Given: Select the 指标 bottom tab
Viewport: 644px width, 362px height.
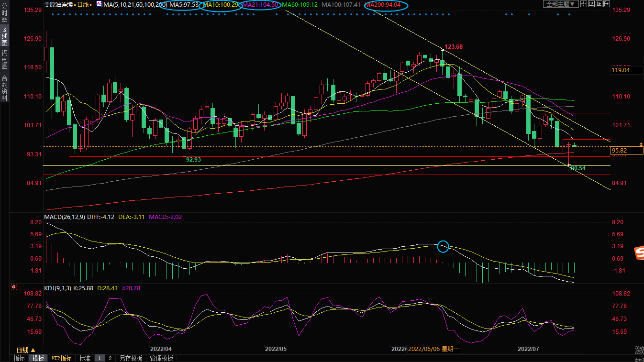Looking at the screenshot, I should tap(19, 358).
